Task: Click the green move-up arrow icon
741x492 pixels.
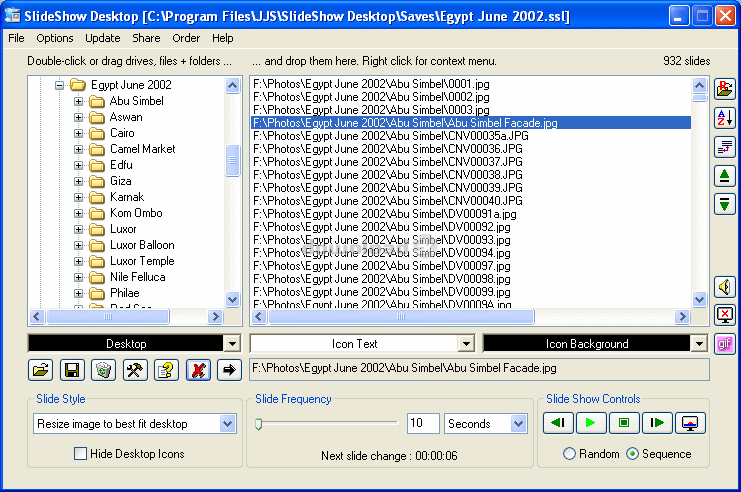Action: [726, 176]
